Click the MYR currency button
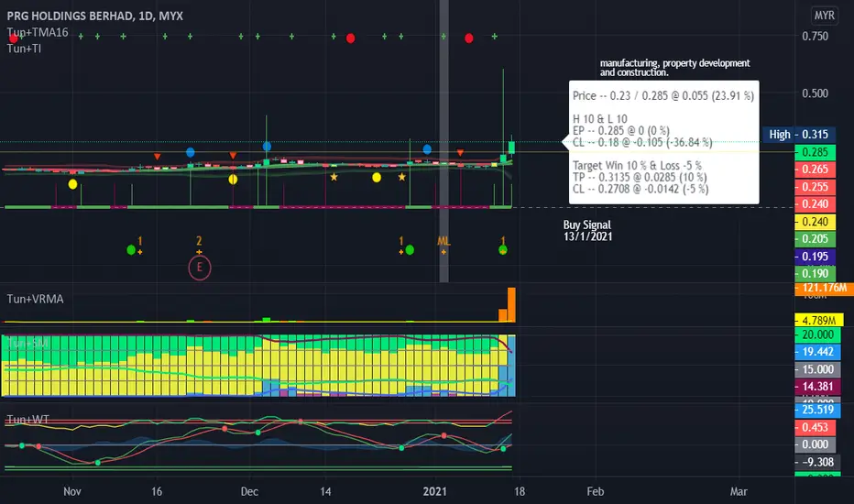Viewport: 854px width, 504px height. [x=824, y=16]
